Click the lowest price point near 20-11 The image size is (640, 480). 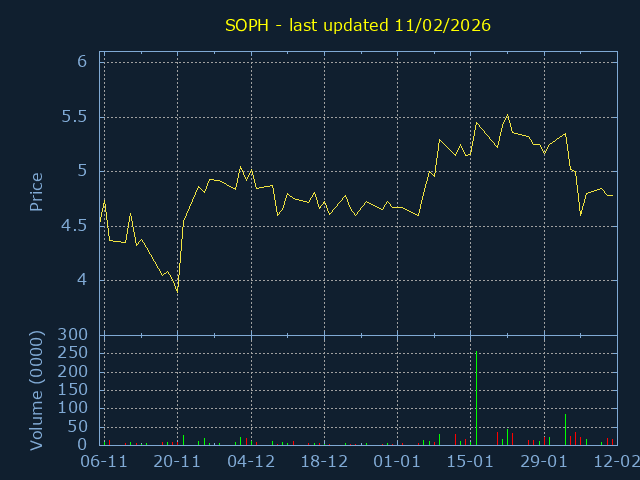tap(178, 291)
